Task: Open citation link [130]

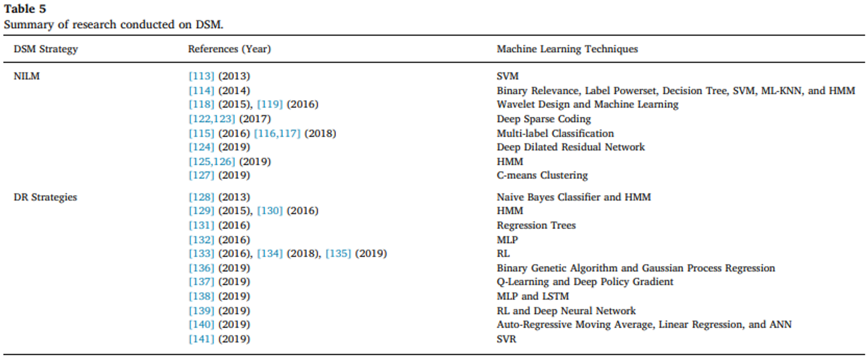Action: [270, 211]
